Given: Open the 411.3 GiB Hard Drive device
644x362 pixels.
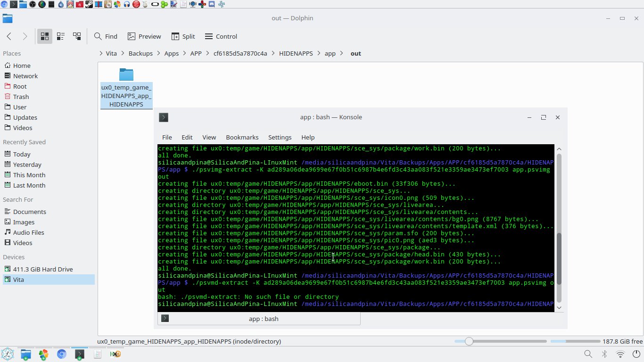Looking at the screenshot, I should [x=43, y=269].
